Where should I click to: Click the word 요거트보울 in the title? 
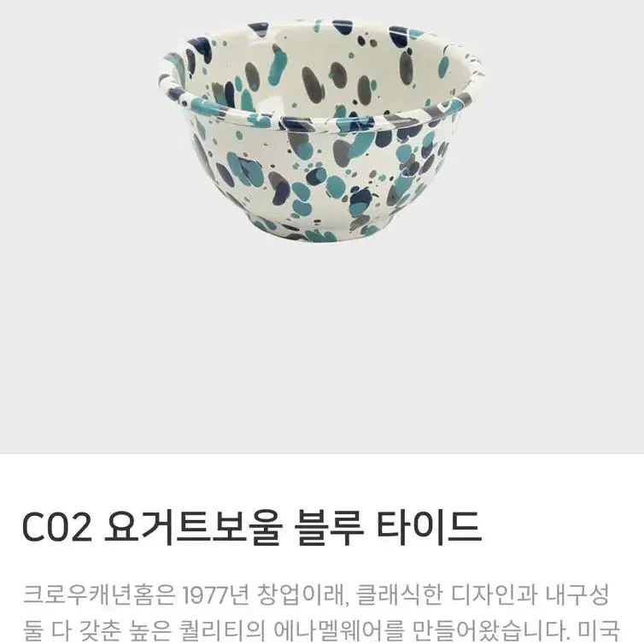click(194, 528)
